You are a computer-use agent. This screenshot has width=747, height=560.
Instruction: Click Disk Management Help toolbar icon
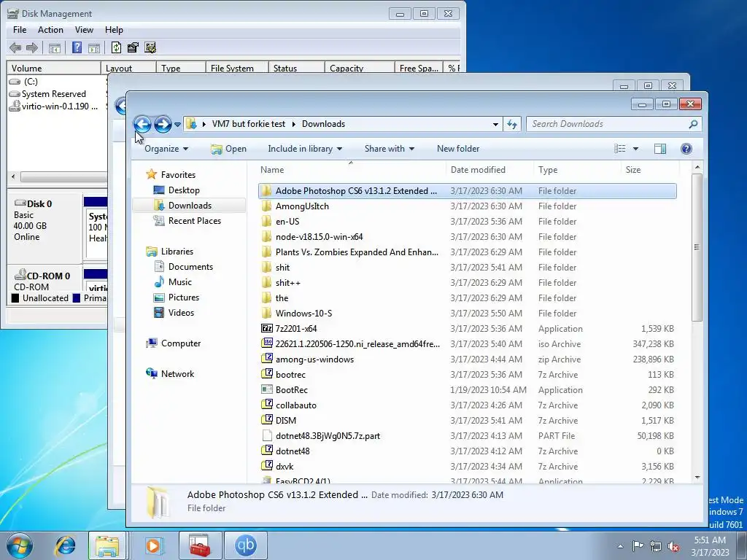pos(77,47)
